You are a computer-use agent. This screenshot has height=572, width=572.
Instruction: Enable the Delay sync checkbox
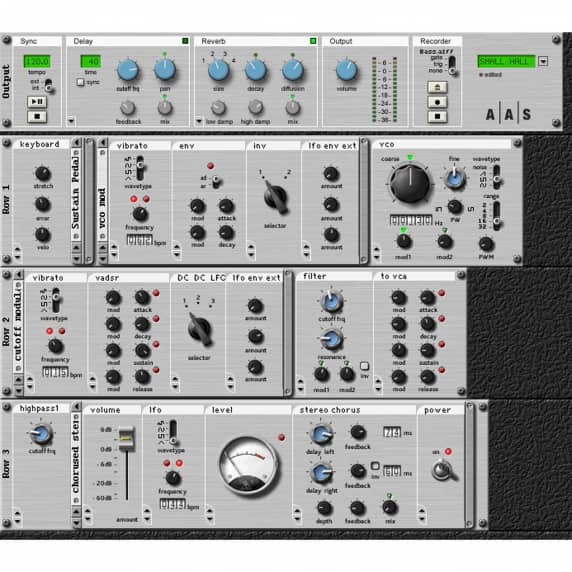(81, 82)
